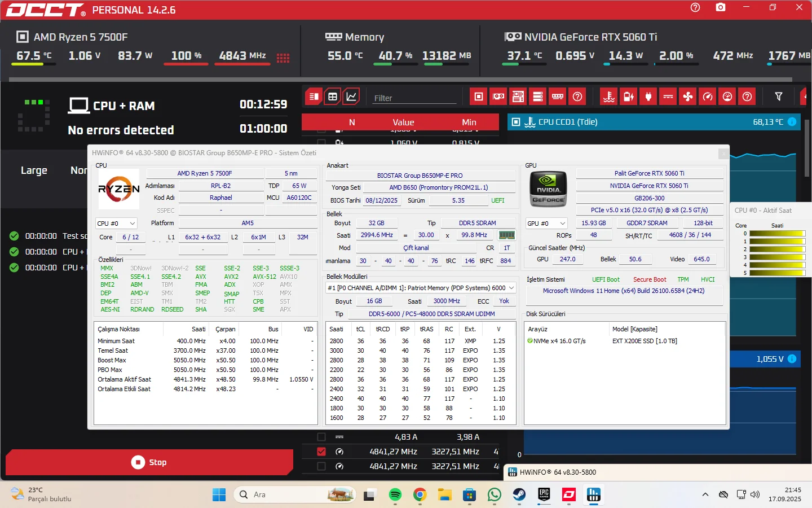The height and width of the screenshot is (508, 812).
Task: Select the CPU CCD1 (Tdie) graph header
Action: coord(654,122)
